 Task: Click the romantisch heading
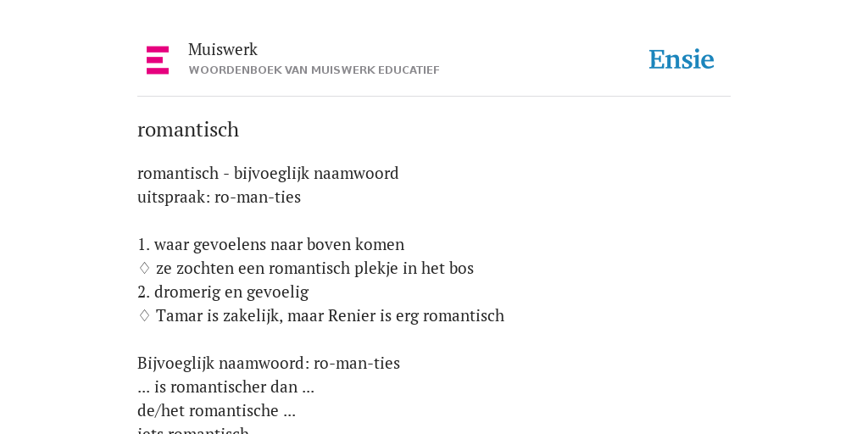[188, 130]
